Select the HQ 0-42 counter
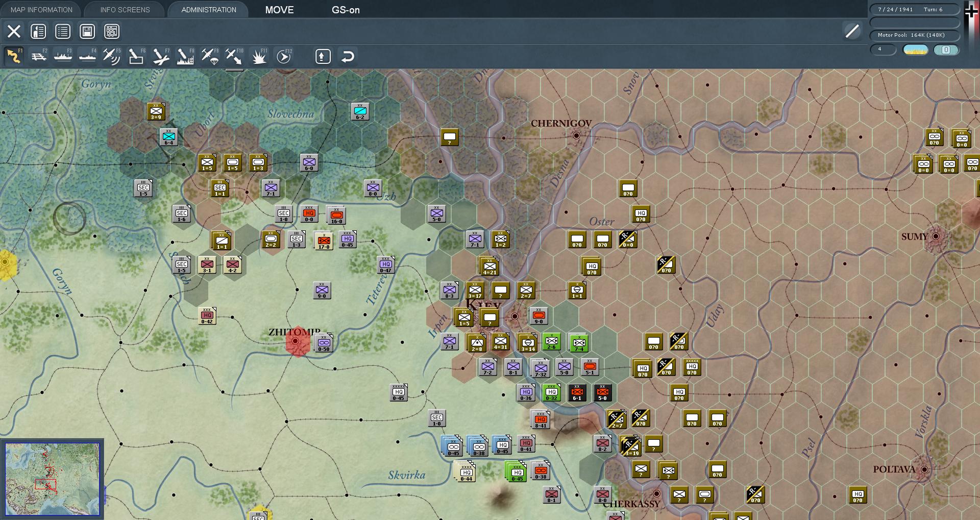 click(207, 316)
